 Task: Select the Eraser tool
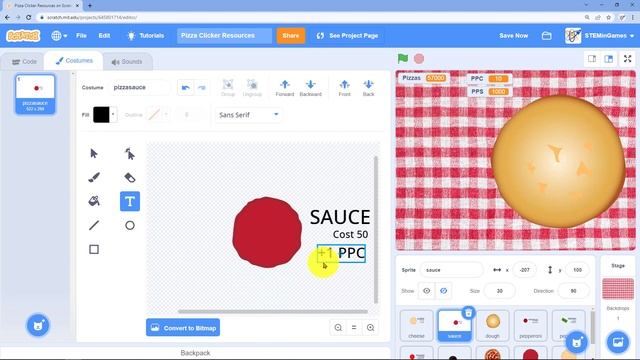tap(130, 178)
